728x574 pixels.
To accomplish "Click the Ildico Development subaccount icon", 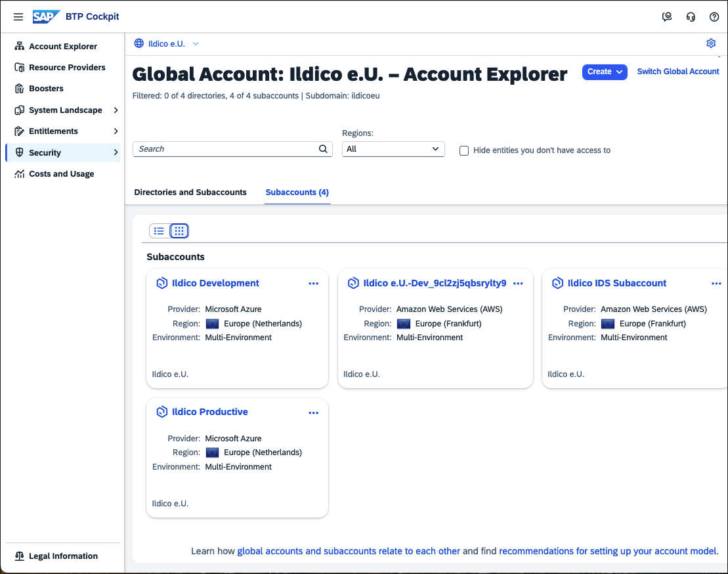I will tap(161, 283).
